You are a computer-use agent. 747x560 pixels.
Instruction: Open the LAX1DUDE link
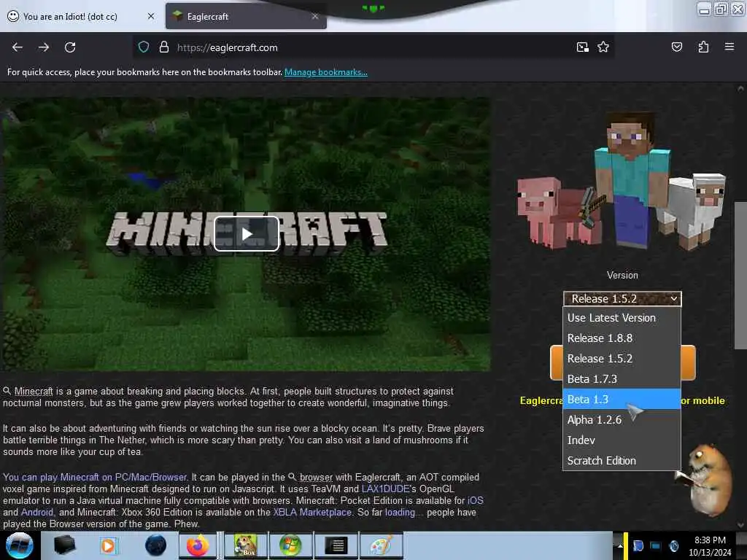pos(385,489)
